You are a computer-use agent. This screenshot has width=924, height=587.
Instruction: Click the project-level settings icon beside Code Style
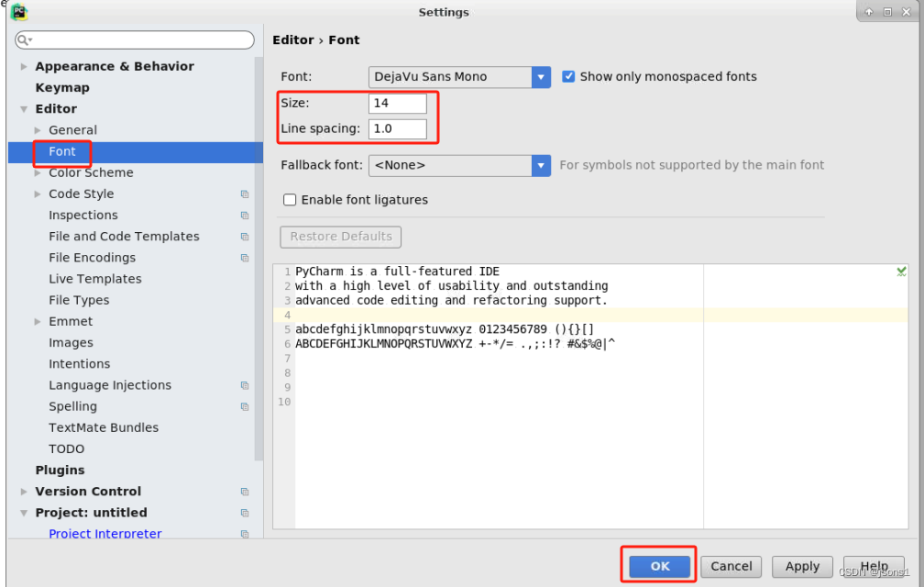click(245, 194)
